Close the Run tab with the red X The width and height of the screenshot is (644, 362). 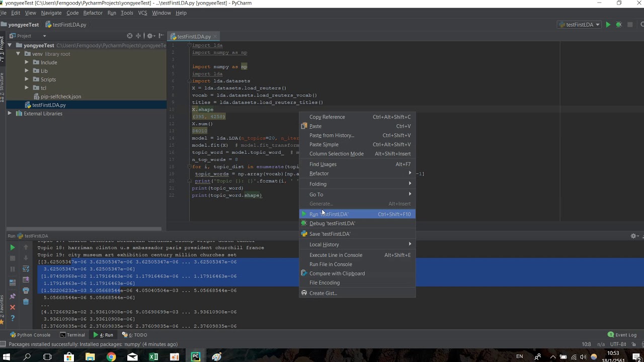coord(13,307)
